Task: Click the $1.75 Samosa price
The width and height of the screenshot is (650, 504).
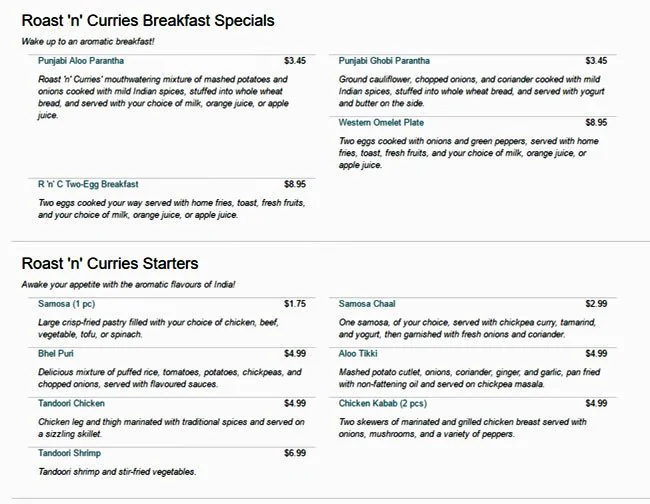Action: click(294, 304)
